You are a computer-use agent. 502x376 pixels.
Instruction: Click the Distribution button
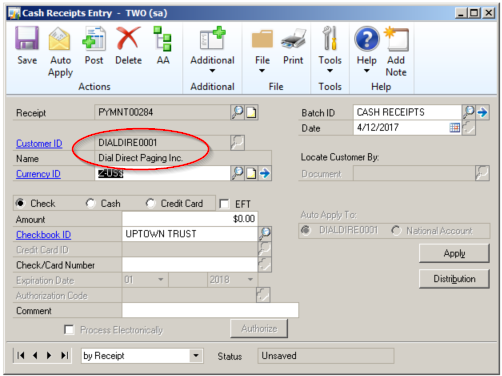click(x=454, y=279)
